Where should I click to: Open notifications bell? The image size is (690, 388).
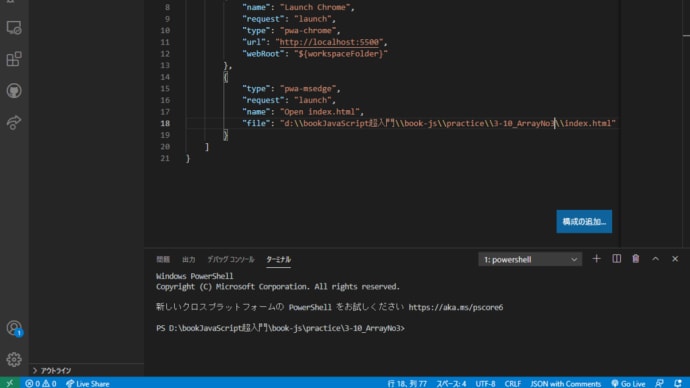(x=678, y=384)
